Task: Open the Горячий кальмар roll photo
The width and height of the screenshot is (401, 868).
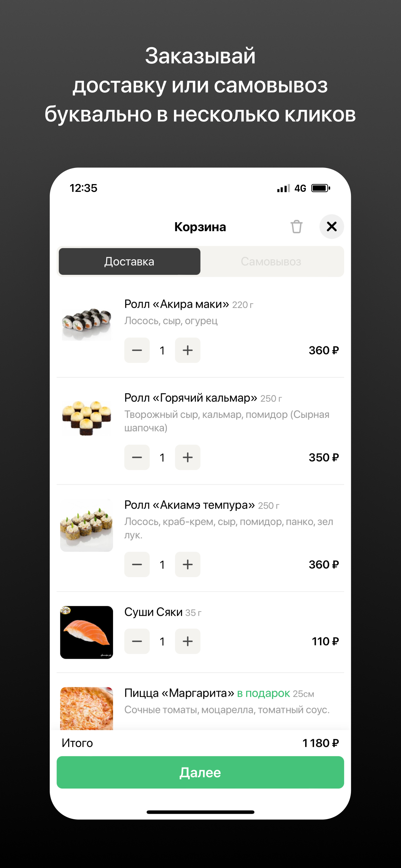Action: coord(87,417)
